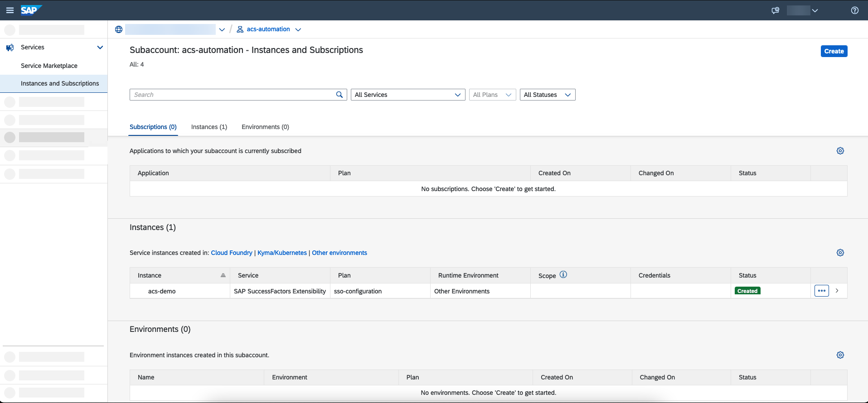The width and height of the screenshot is (868, 403).
Task: Click the Instance column header
Action: coord(180,275)
